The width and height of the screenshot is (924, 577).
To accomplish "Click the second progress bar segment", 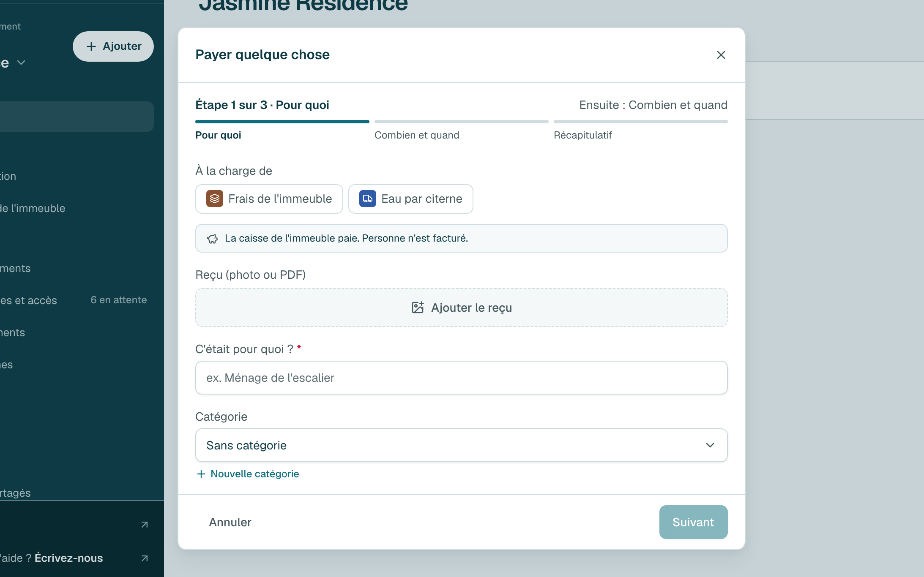I will 462,122.
